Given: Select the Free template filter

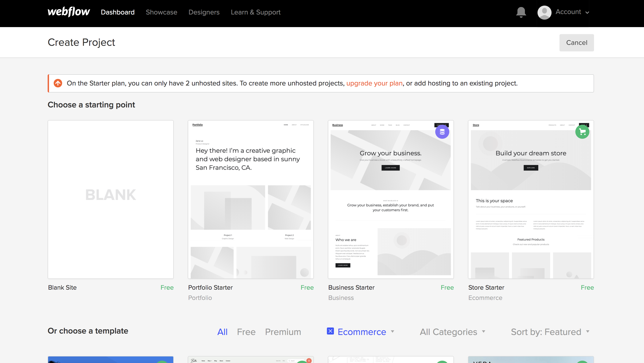Looking at the screenshot, I should 246,332.
